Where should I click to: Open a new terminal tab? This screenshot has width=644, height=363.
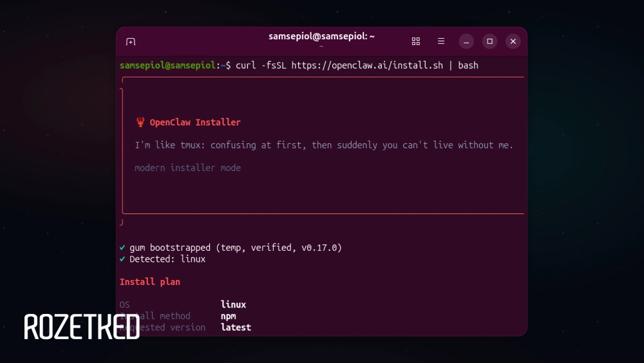click(131, 42)
